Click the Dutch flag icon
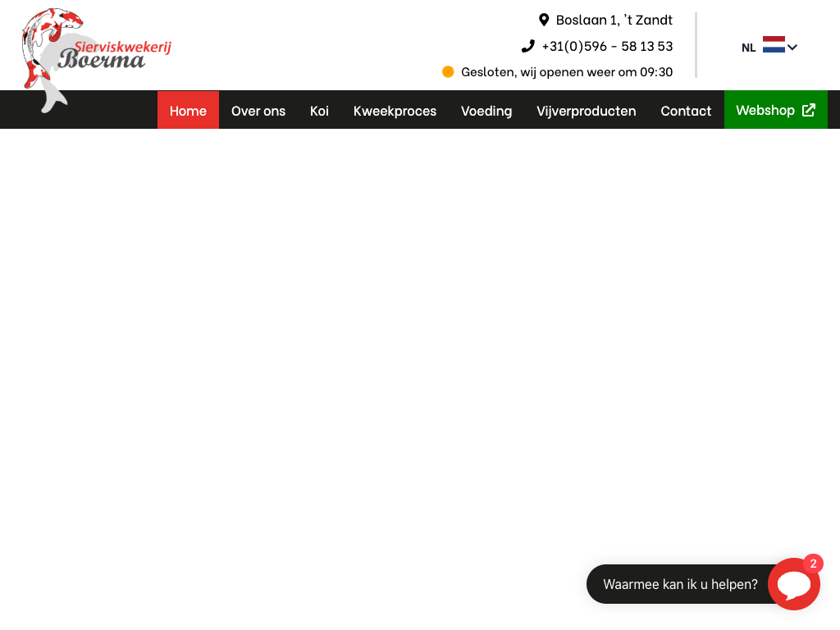This screenshot has width=840, height=630. (774, 45)
